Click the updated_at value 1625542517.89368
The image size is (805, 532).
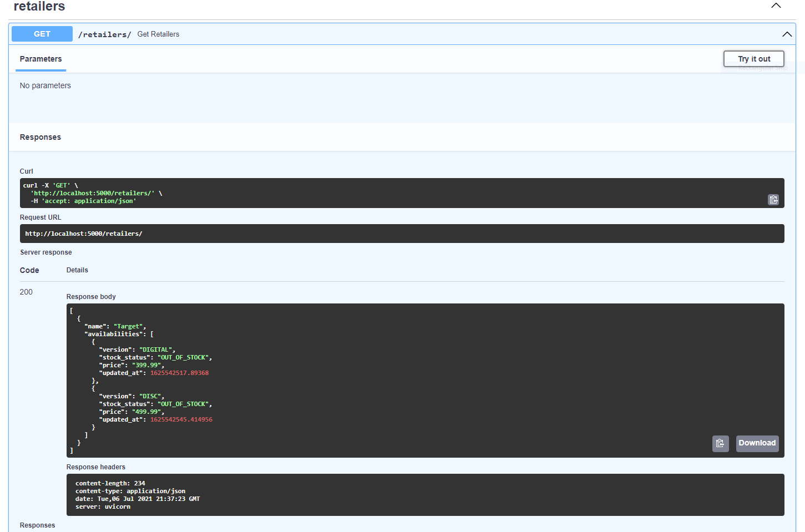coord(179,373)
